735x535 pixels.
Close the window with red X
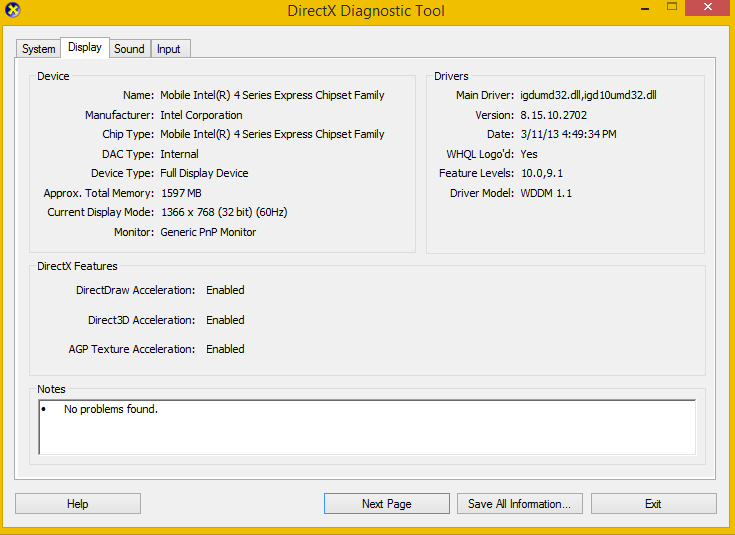pyautogui.click(x=708, y=8)
